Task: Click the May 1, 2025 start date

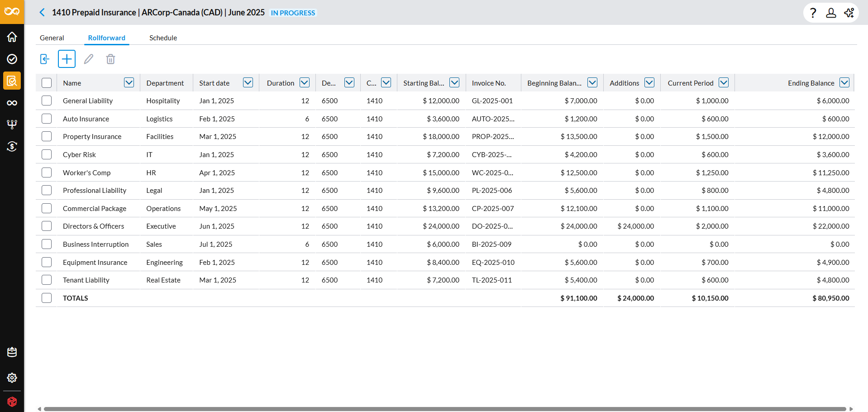Action: [x=218, y=208]
